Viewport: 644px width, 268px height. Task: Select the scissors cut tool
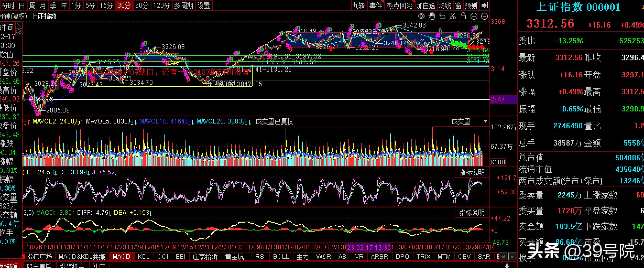coord(453,16)
